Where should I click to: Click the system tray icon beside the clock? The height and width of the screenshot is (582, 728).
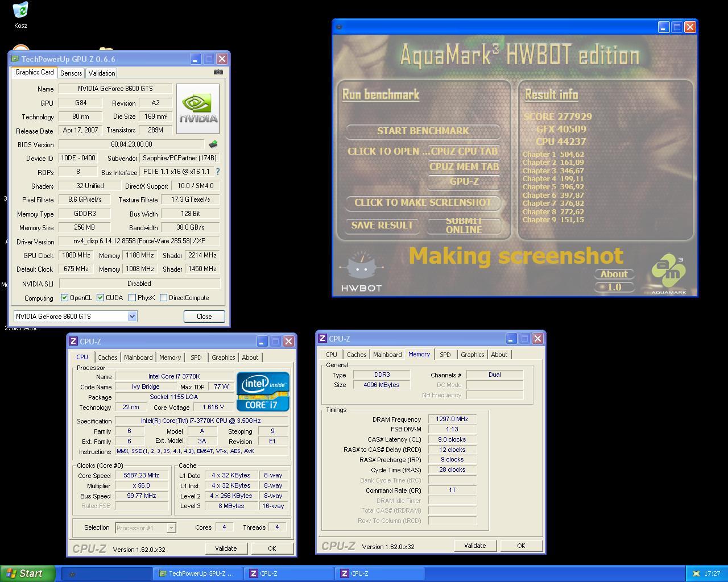[696, 573]
